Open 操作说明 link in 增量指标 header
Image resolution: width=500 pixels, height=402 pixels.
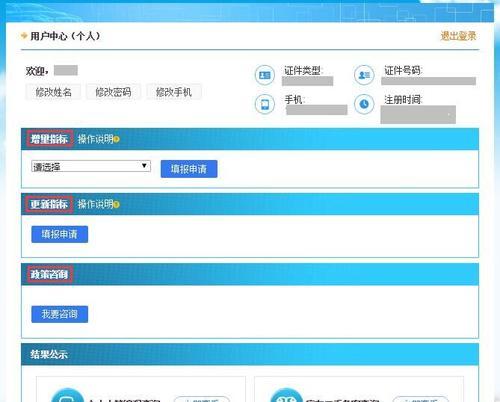95,139
